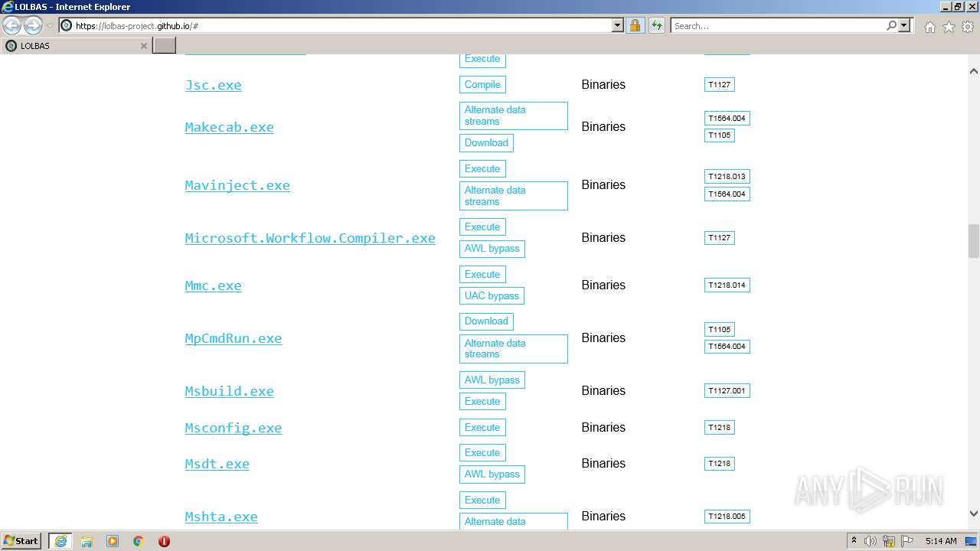Click AWL bypass tag for Microsoft.Workflow.Compiler.exe
Image resolution: width=980 pixels, height=551 pixels.
(x=492, y=248)
